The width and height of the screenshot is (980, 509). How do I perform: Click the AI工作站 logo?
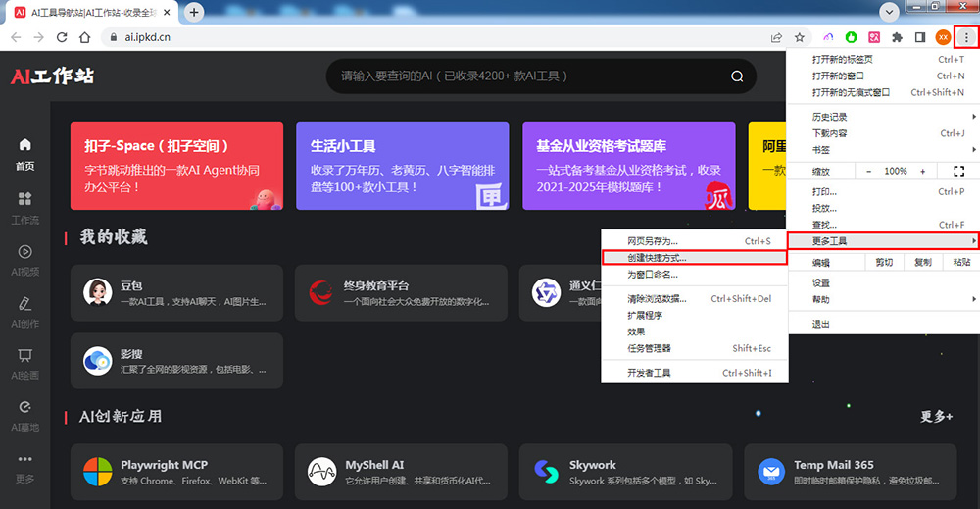53,76
